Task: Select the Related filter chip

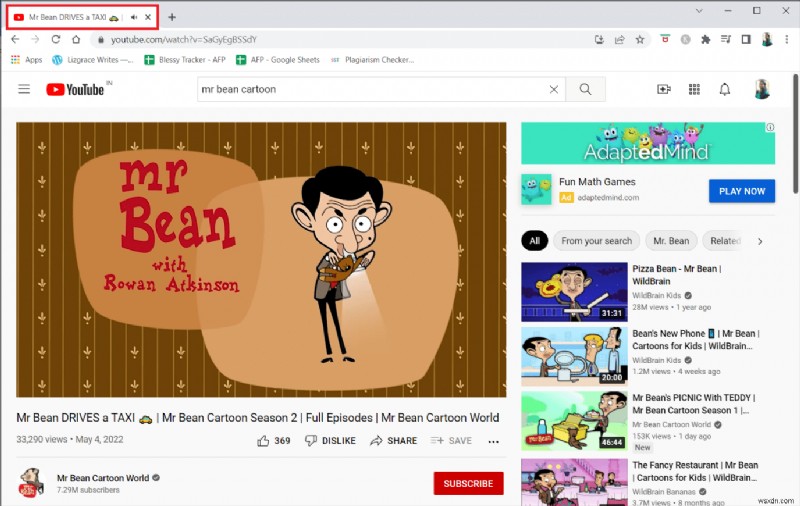Action: [x=724, y=241]
